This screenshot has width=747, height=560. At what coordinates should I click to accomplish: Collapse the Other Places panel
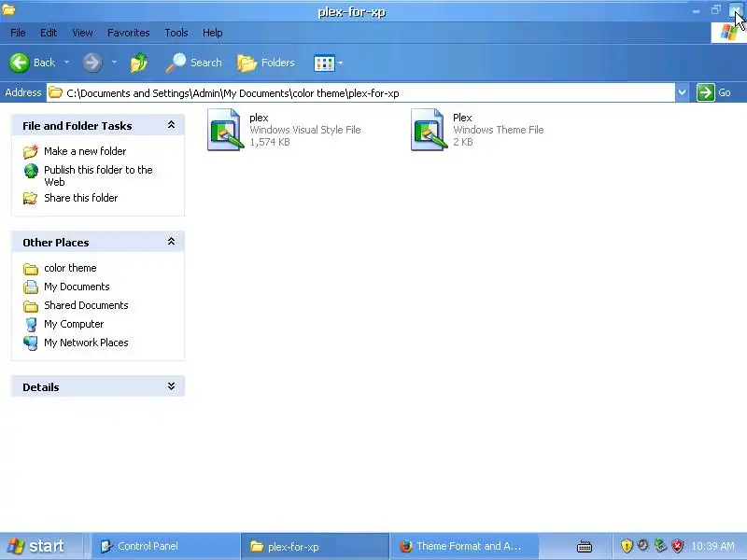point(171,242)
